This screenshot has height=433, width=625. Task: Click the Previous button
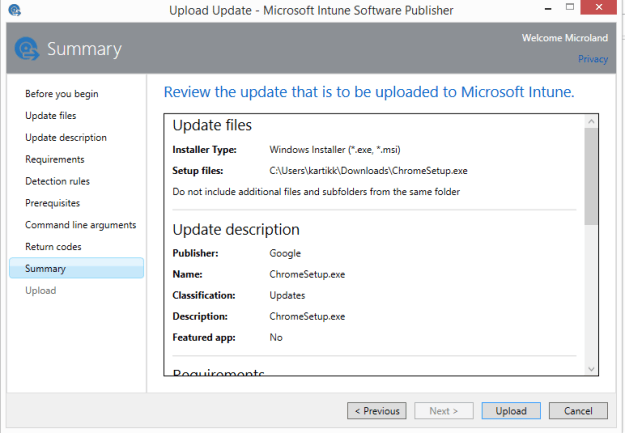click(377, 411)
